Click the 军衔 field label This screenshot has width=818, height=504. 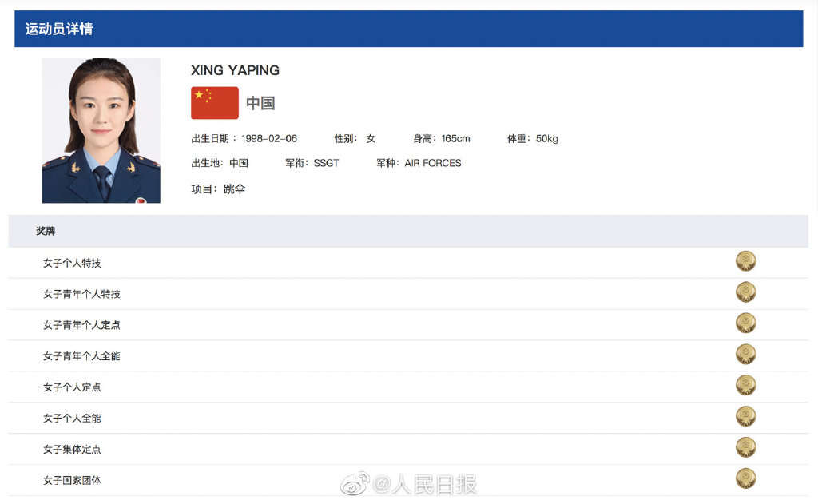[297, 163]
